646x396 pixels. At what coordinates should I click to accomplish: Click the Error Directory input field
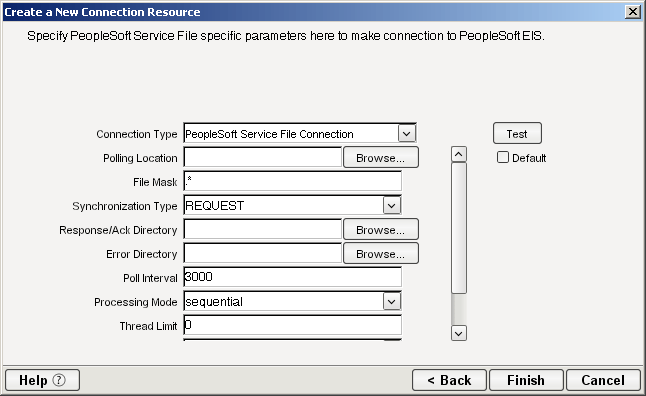[x=262, y=253]
